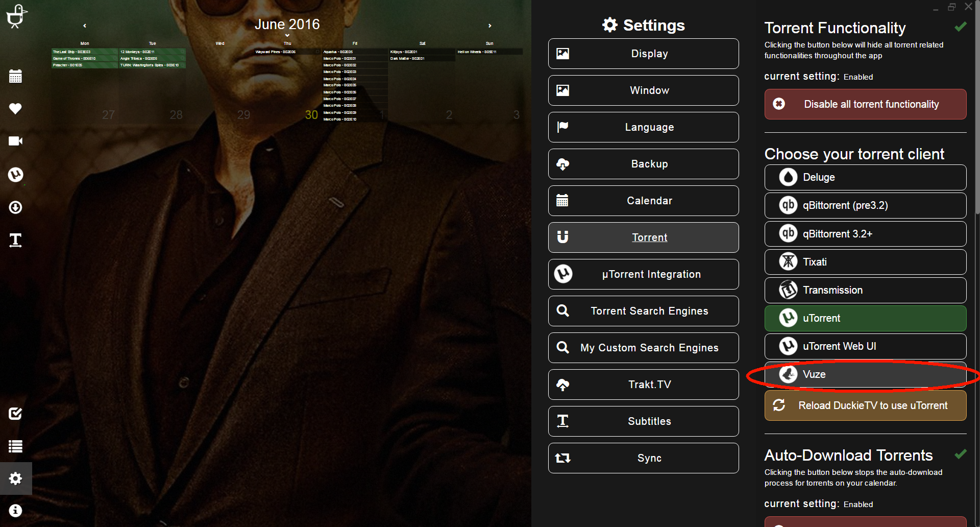This screenshot has height=527, width=980.
Task: Open Marco Polo S02E01 calendar entry
Action: [x=355, y=58]
